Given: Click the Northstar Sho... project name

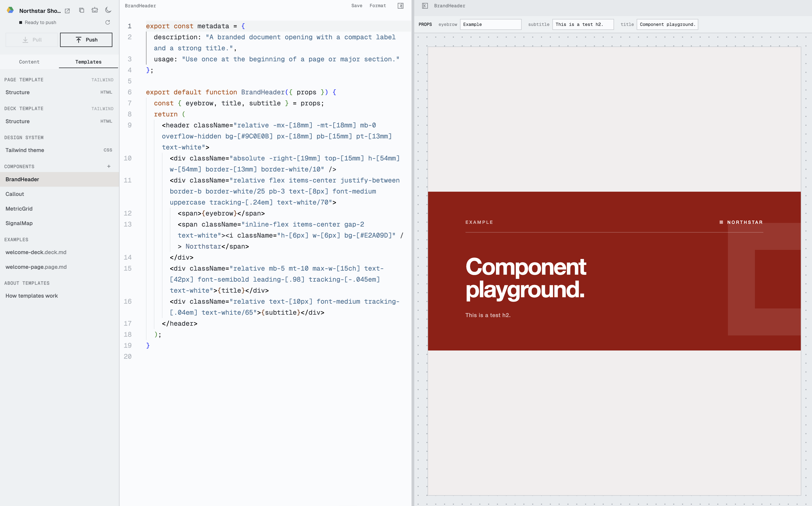Looking at the screenshot, I should point(40,11).
